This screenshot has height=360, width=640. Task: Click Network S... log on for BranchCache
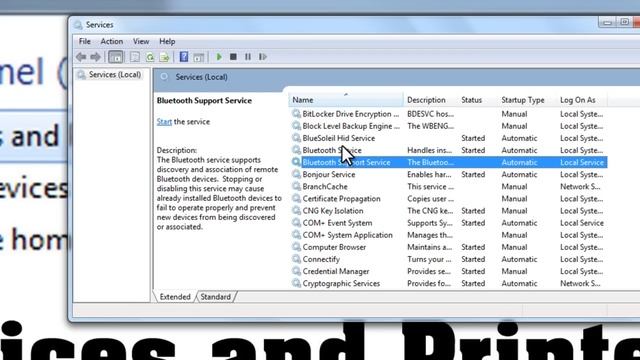pos(580,187)
